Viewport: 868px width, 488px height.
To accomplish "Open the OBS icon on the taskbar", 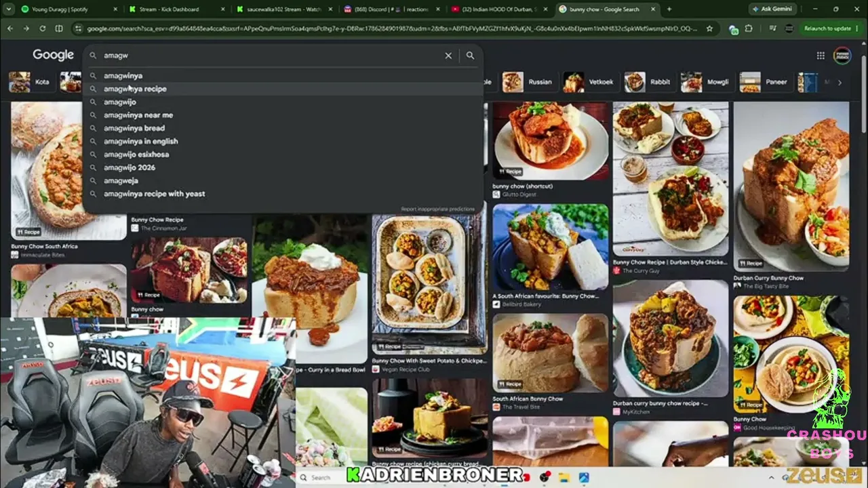I will tap(545, 478).
